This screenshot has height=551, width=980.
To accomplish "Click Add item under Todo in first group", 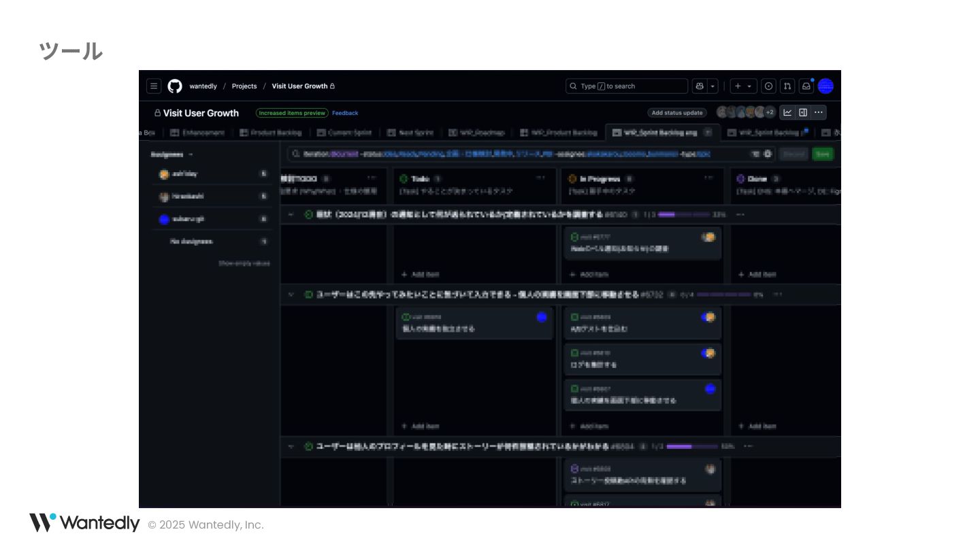I will 420,274.
